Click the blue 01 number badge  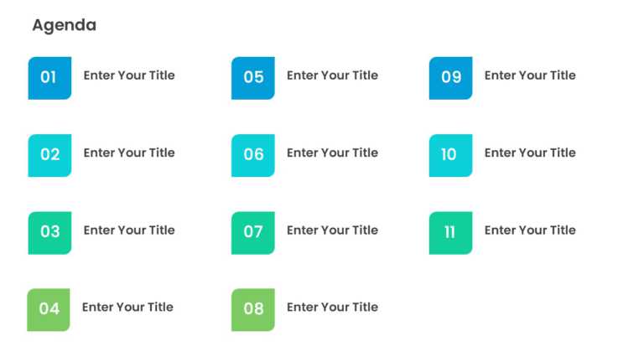pos(49,78)
